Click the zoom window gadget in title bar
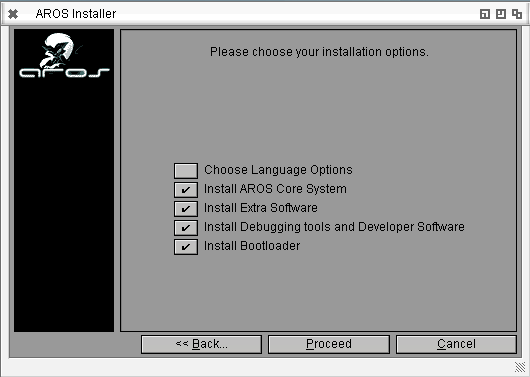 tap(501, 14)
